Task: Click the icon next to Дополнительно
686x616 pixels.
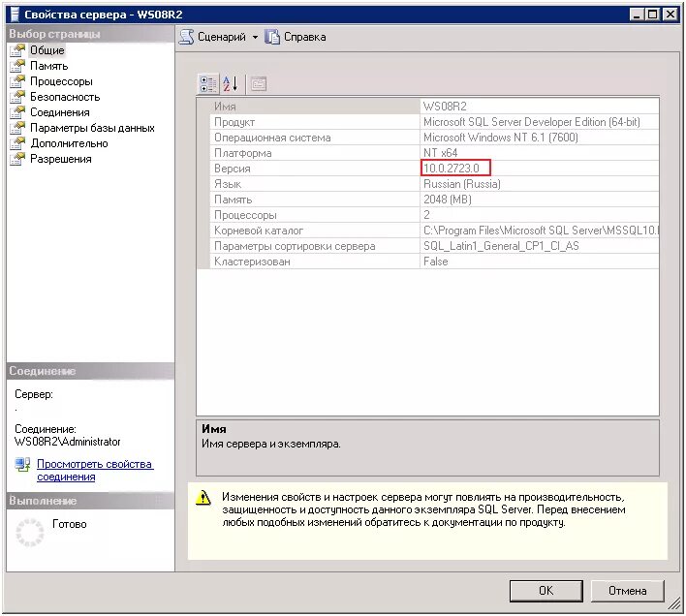Action: click(17, 143)
